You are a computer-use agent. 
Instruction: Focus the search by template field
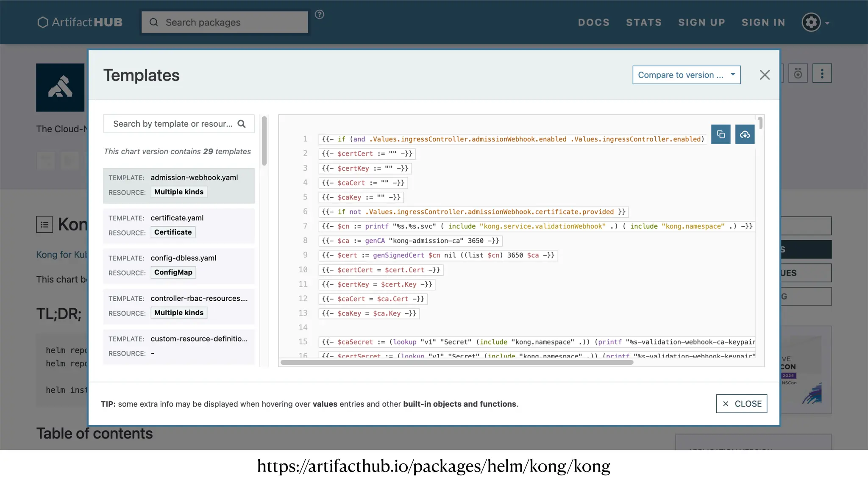coord(178,124)
